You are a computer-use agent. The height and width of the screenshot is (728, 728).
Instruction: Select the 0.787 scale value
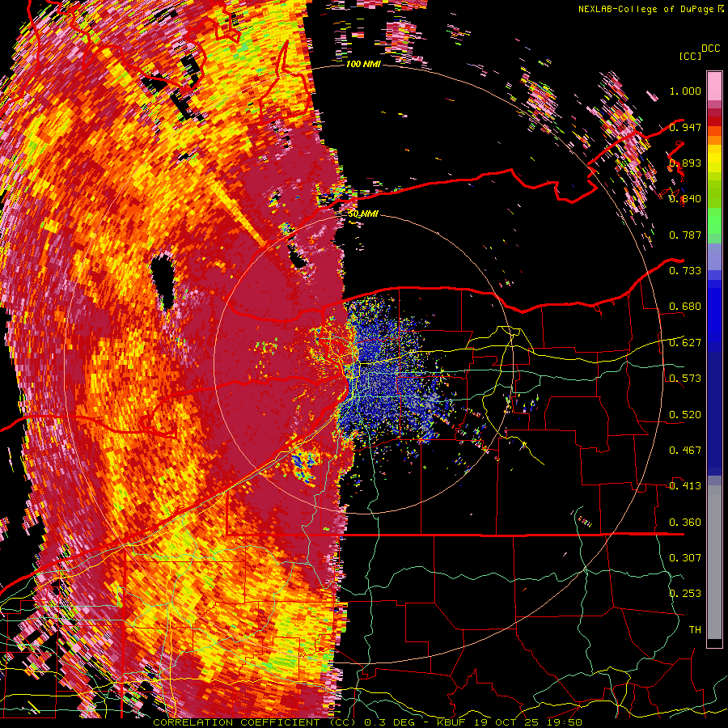pyautogui.click(x=685, y=235)
